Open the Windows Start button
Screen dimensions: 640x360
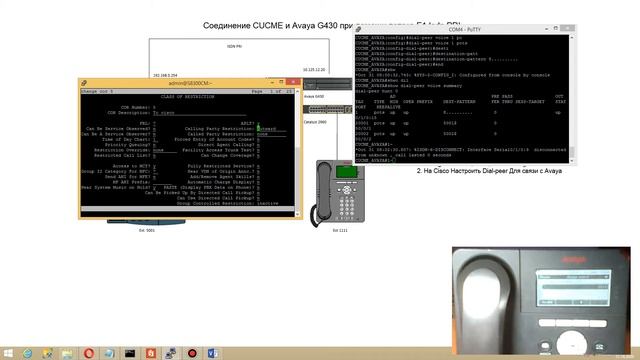point(8,353)
